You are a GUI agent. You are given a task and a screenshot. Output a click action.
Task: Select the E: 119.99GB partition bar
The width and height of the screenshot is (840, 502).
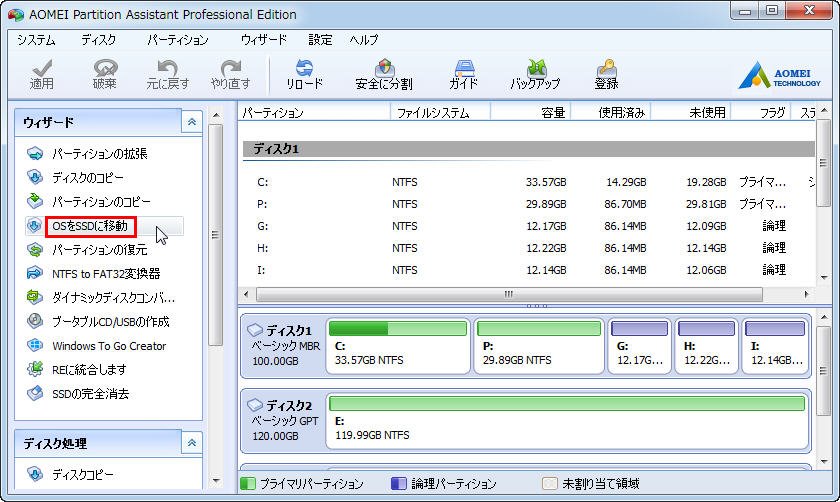(x=567, y=403)
